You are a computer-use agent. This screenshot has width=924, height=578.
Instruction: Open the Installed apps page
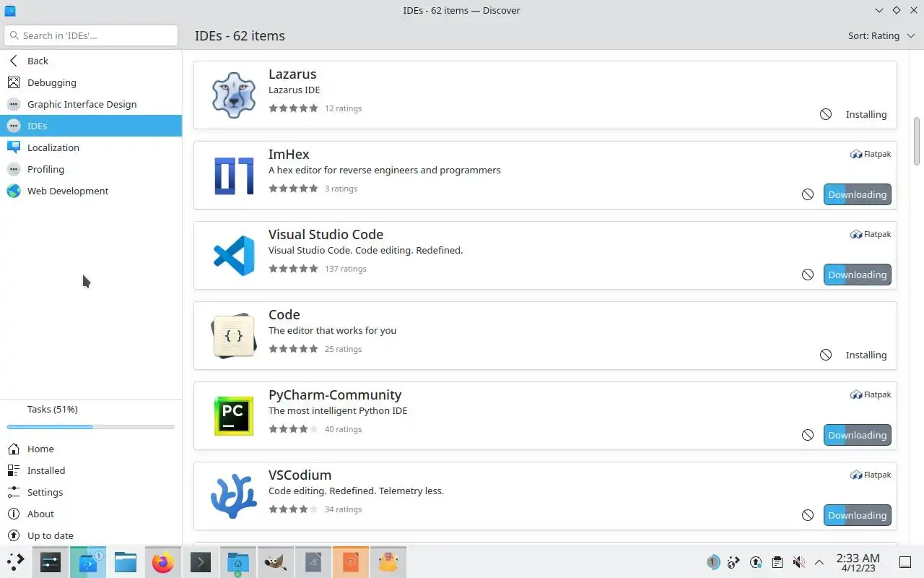point(91,470)
